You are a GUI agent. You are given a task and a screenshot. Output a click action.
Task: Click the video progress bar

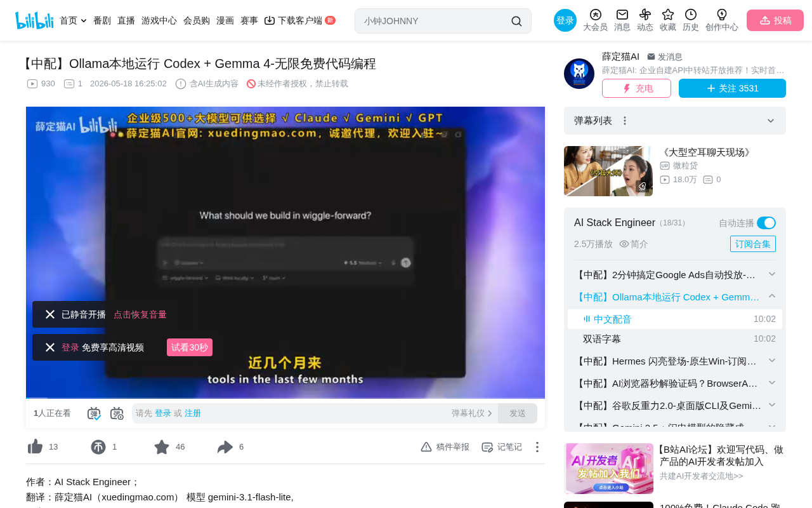[x=285, y=398]
